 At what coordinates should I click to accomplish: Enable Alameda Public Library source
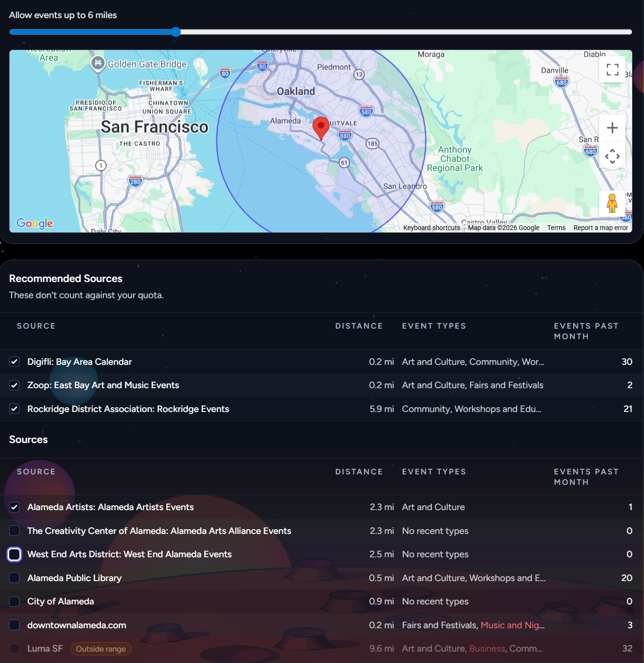pyautogui.click(x=14, y=578)
